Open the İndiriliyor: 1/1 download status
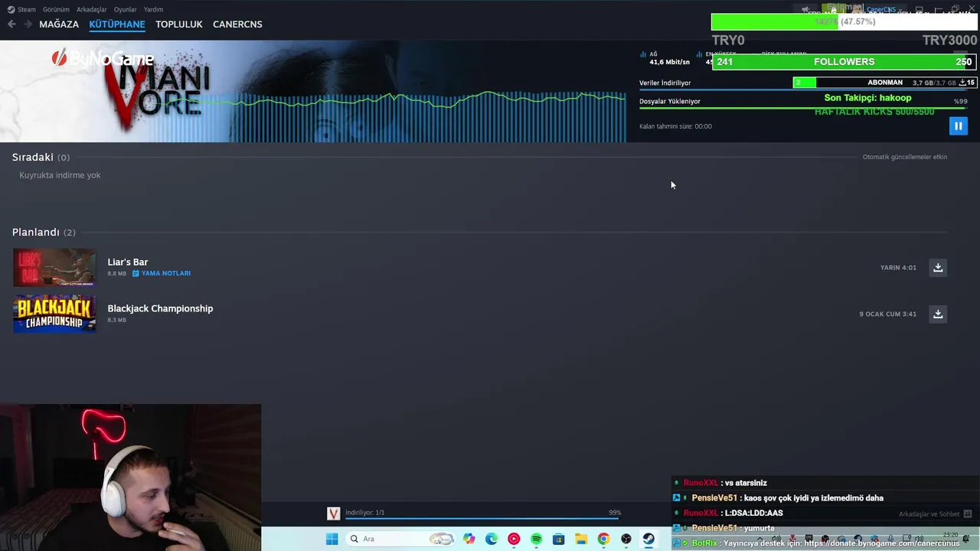Screen dimensions: 980x551 coord(365,513)
